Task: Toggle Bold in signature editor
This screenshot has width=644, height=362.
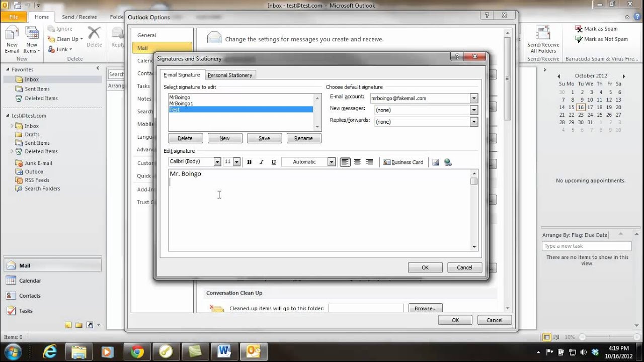Action: (249, 162)
